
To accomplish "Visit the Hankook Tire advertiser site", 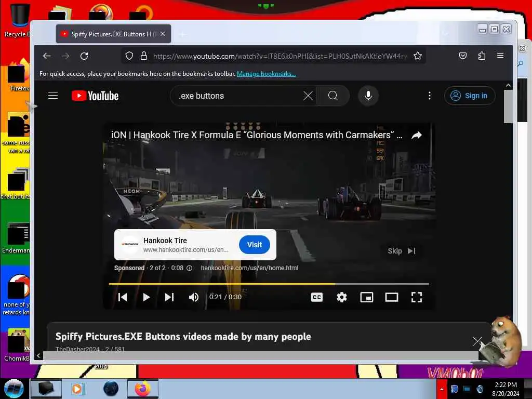I will (x=255, y=245).
